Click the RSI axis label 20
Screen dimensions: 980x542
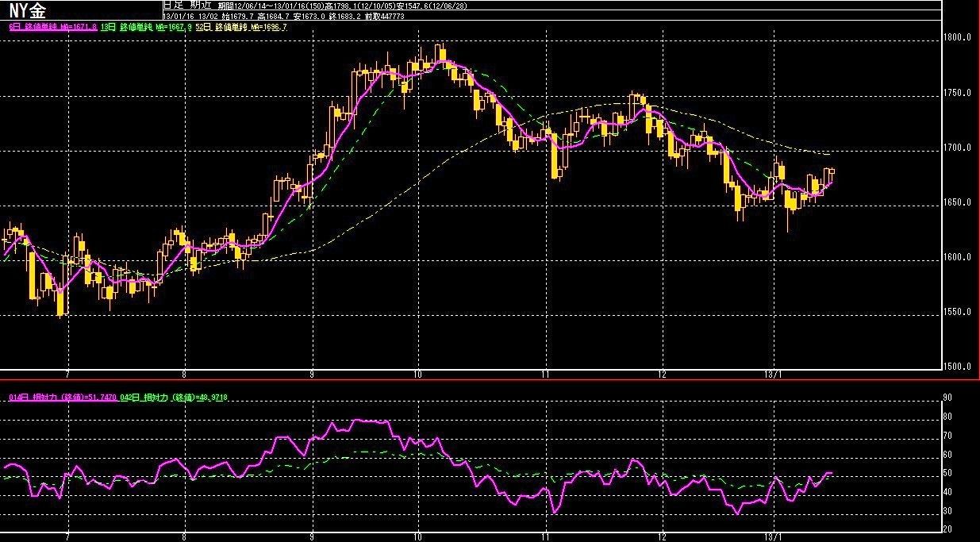pos(947,530)
